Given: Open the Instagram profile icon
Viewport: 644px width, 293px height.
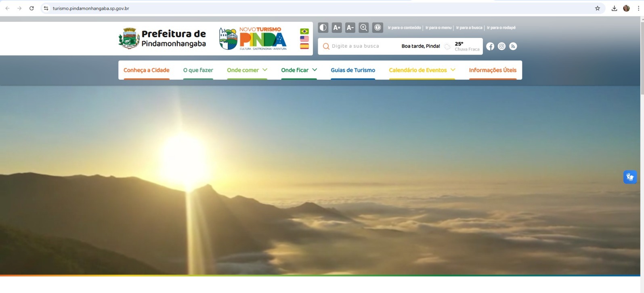Looking at the screenshot, I should pos(501,46).
